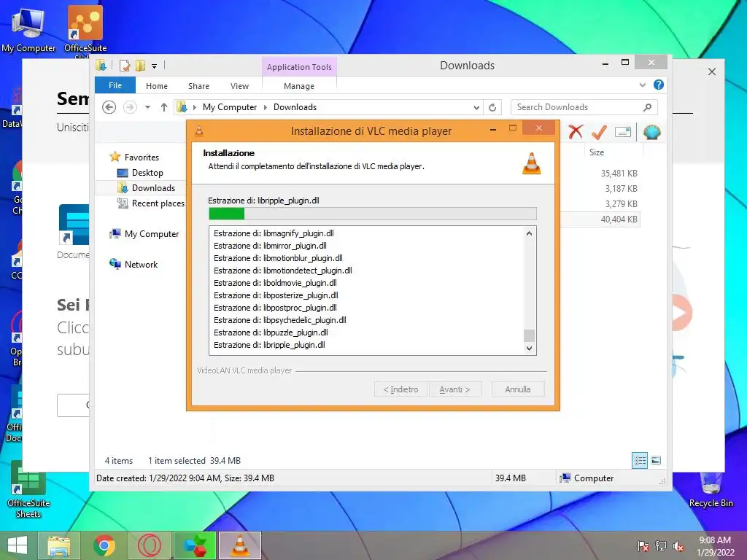Open the quick access toolbar dropdown
This screenshot has width=747, height=560.
[x=155, y=66]
